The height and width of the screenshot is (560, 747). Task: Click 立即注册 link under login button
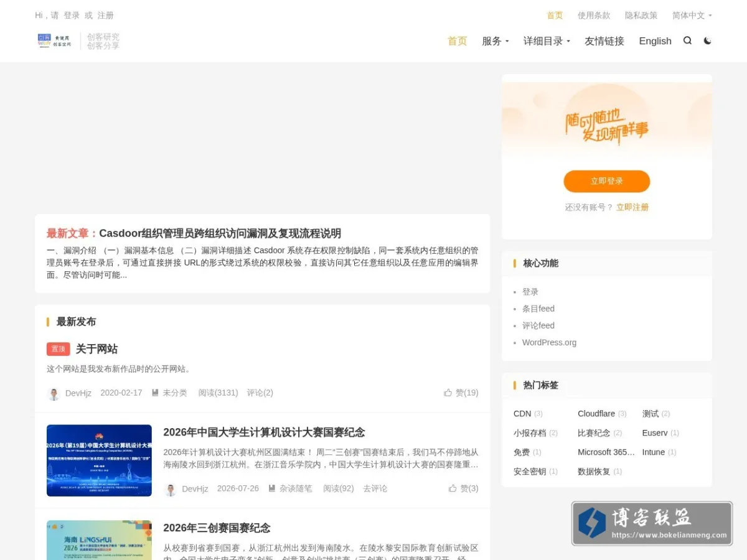[x=632, y=207]
